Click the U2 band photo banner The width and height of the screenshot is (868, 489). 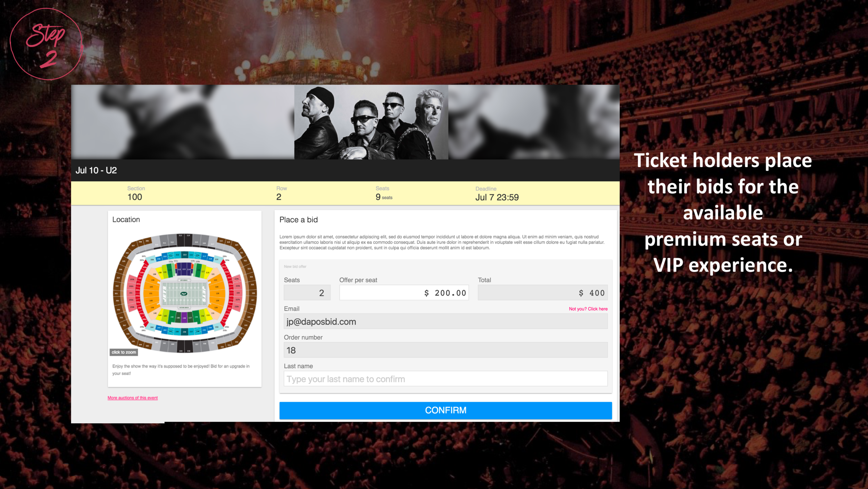coord(371,122)
